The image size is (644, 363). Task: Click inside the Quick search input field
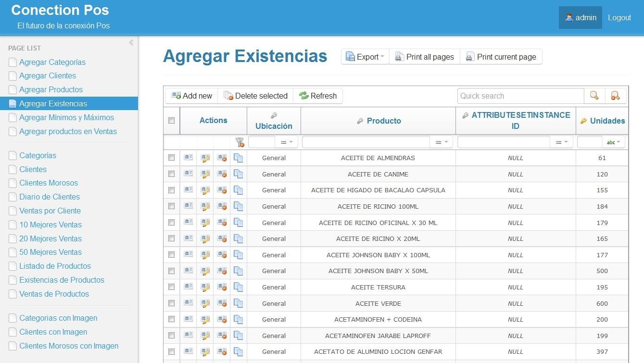pos(519,96)
